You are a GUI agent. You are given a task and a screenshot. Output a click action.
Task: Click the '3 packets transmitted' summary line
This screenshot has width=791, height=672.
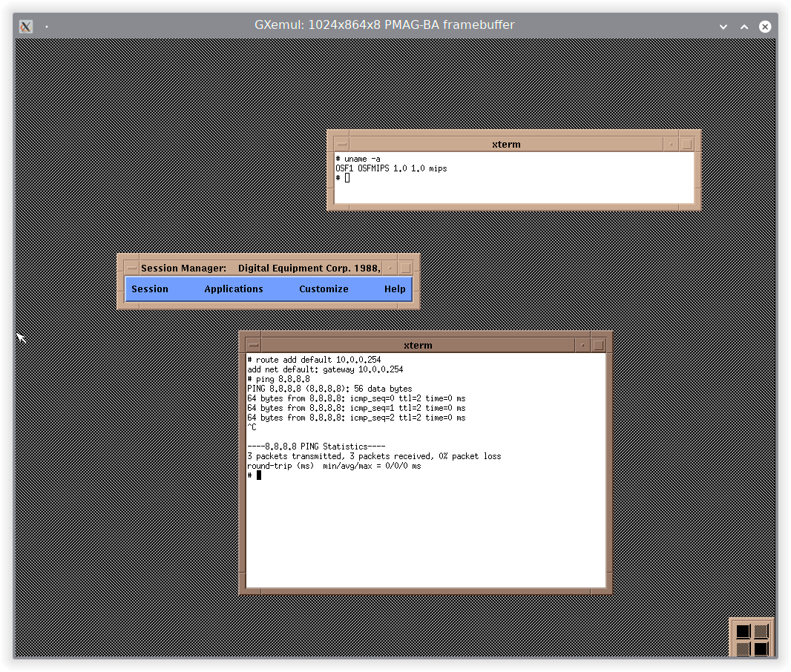coord(374,456)
